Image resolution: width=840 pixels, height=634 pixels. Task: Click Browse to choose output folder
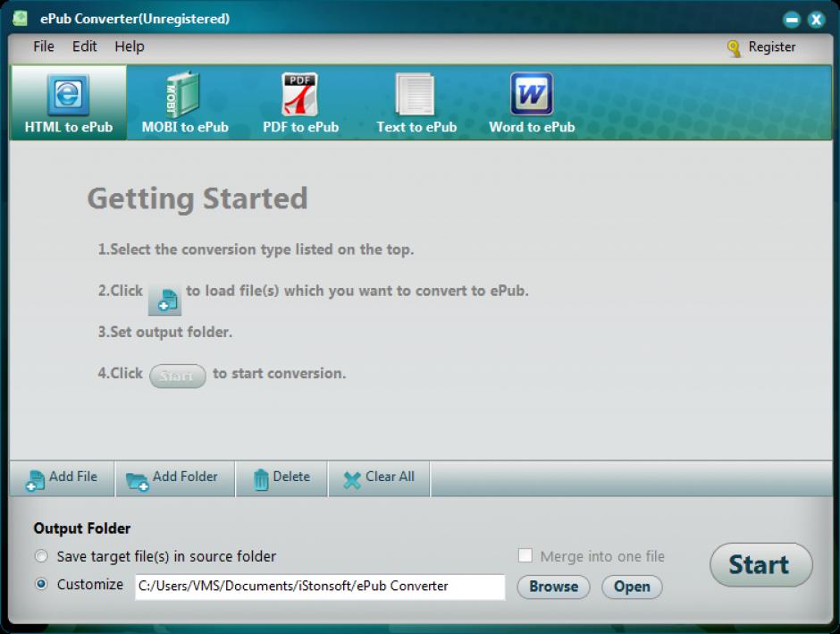553,587
